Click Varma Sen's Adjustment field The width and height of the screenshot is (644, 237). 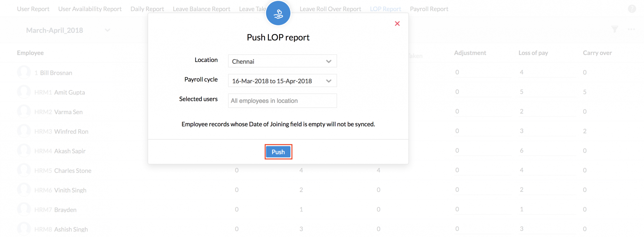click(x=483, y=112)
